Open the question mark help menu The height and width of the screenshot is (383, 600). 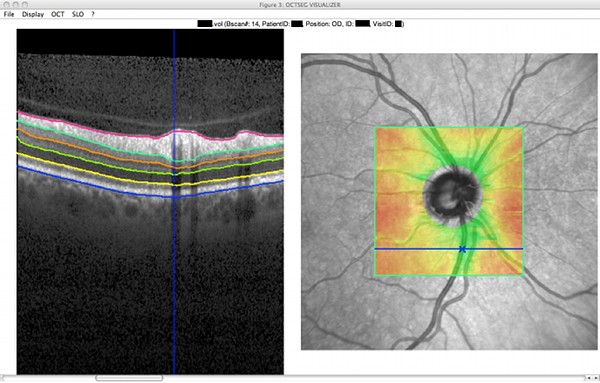(93, 14)
